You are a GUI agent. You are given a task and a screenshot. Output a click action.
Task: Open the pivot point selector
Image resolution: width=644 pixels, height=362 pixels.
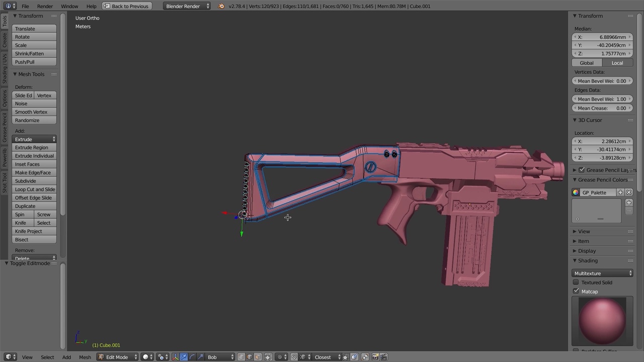click(163, 357)
